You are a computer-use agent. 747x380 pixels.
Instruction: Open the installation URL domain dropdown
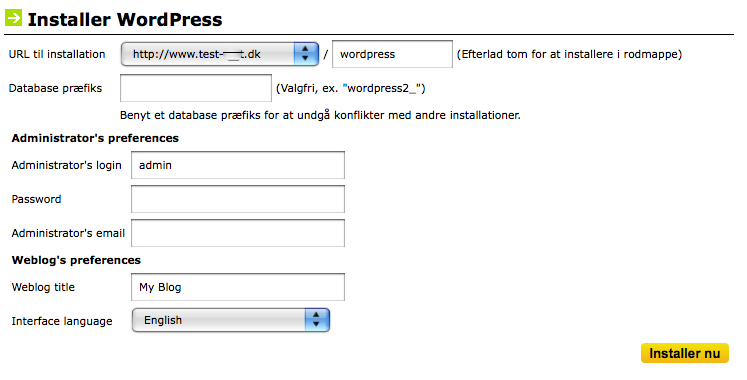tap(220, 54)
